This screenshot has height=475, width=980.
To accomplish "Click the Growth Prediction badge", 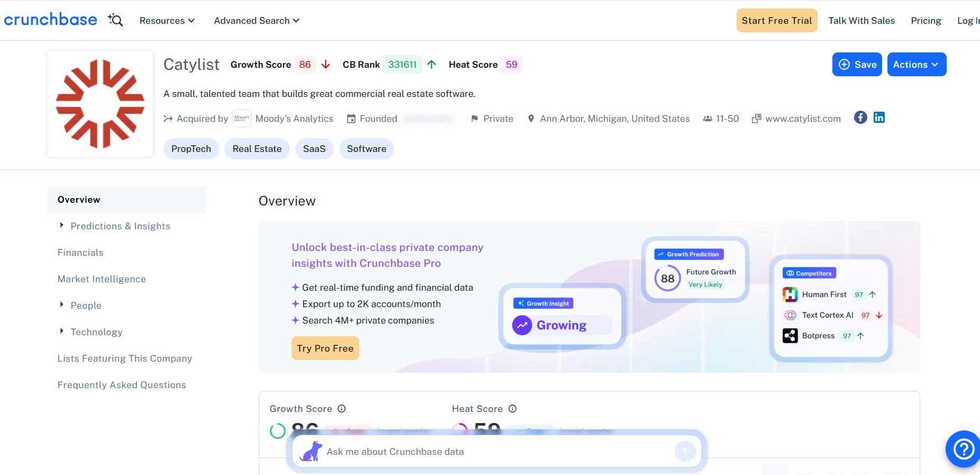I will 688,254.
